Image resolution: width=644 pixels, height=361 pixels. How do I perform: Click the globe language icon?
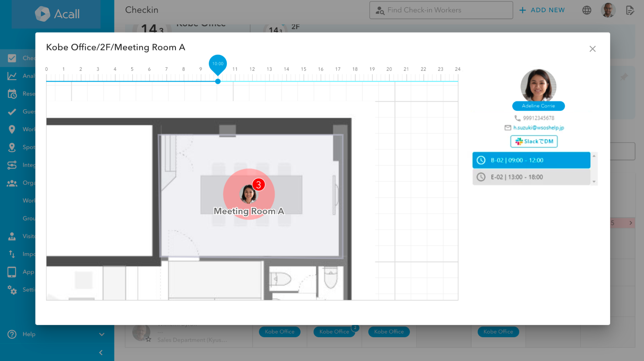[587, 10]
